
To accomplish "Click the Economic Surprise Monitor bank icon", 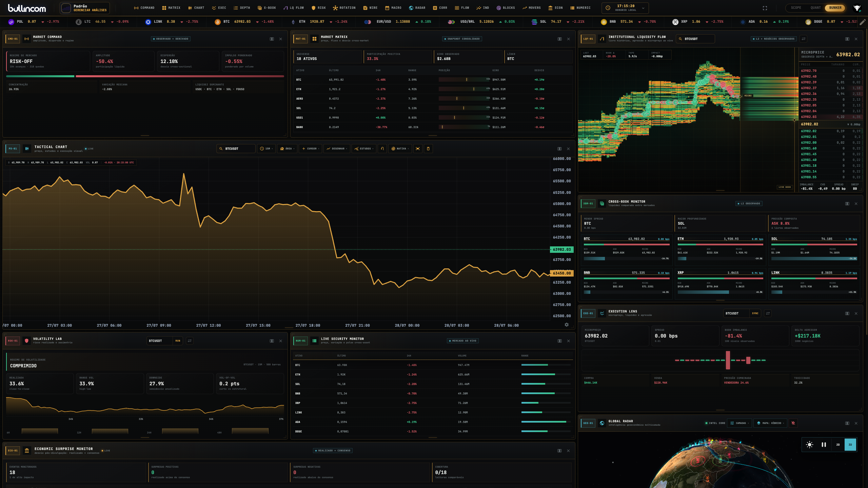I will tap(27, 451).
